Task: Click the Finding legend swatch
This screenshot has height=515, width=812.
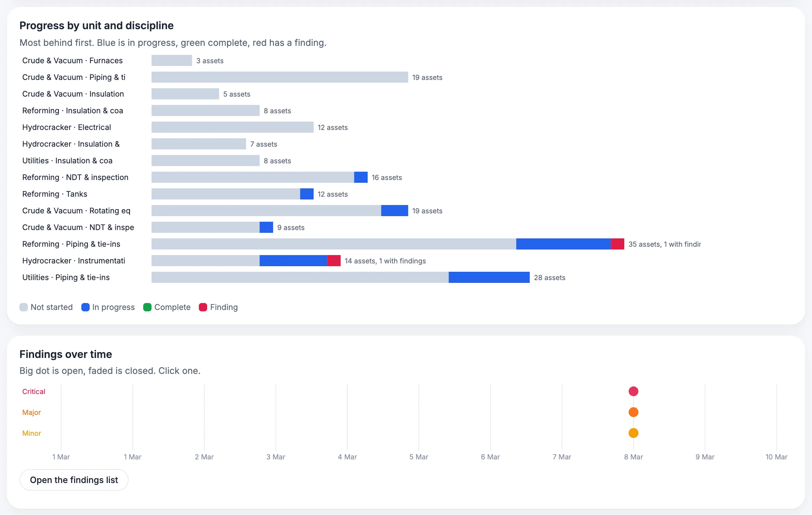Action: [203, 307]
